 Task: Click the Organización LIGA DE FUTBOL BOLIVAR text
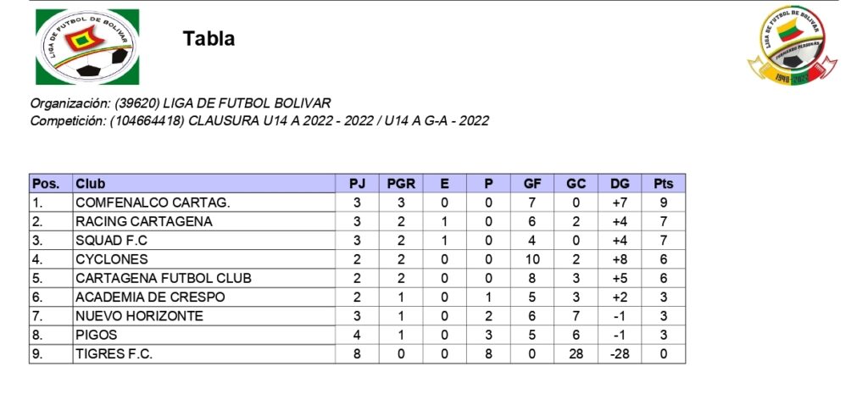180,103
